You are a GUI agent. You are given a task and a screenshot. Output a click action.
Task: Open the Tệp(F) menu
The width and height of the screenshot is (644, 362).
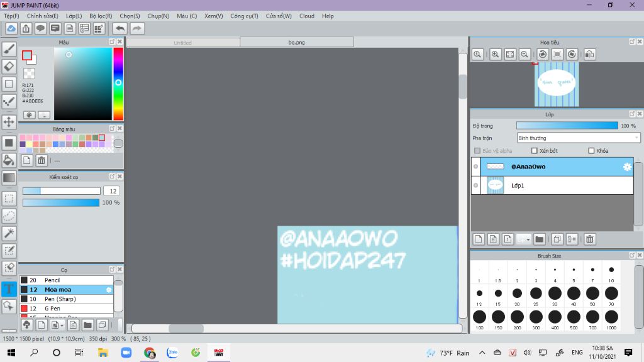tap(11, 16)
